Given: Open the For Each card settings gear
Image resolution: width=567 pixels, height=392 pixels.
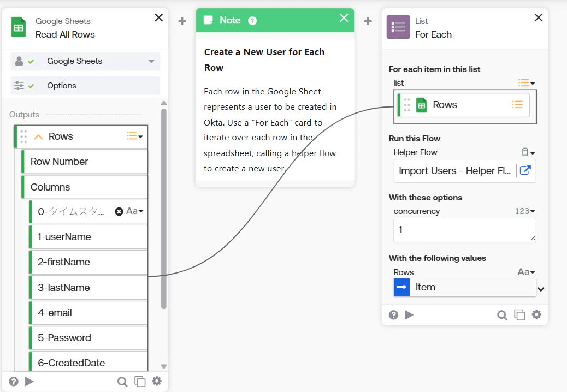Looking at the screenshot, I should click(536, 314).
